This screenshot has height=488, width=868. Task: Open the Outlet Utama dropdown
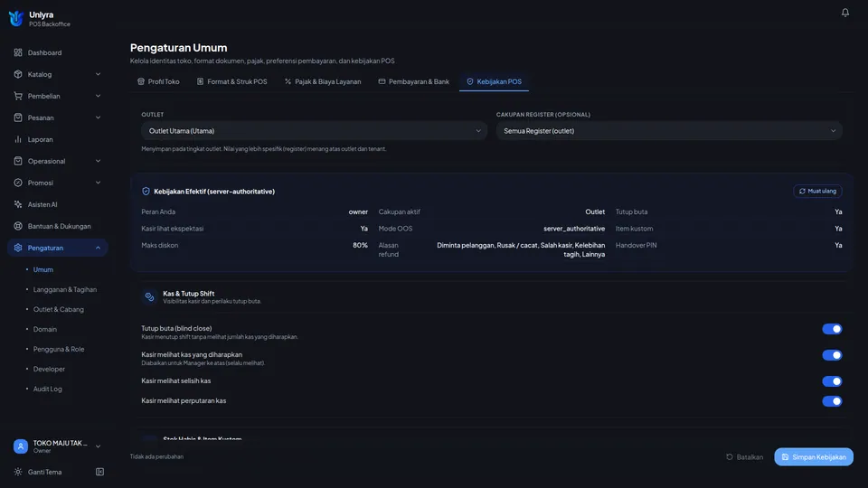[x=314, y=131]
